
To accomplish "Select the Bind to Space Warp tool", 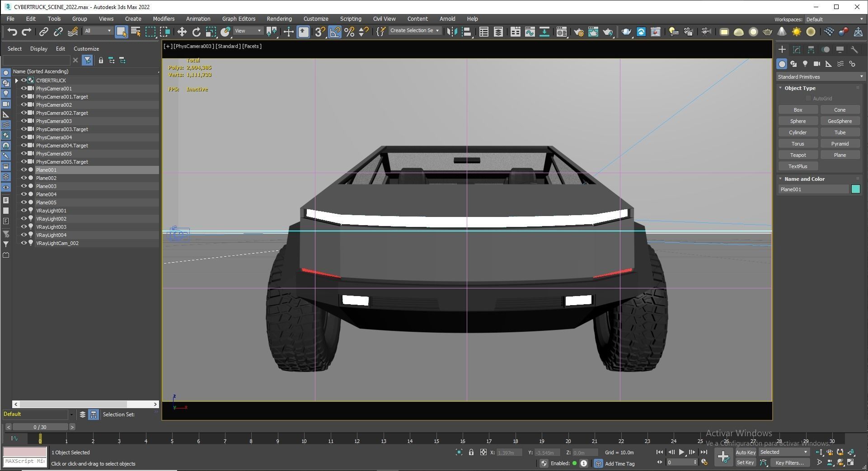I will [x=73, y=32].
